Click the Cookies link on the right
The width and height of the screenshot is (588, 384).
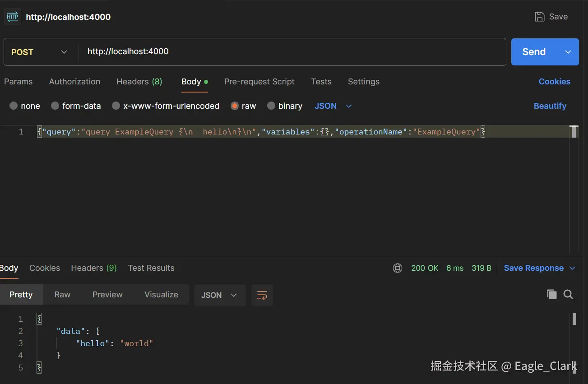(x=554, y=82)
